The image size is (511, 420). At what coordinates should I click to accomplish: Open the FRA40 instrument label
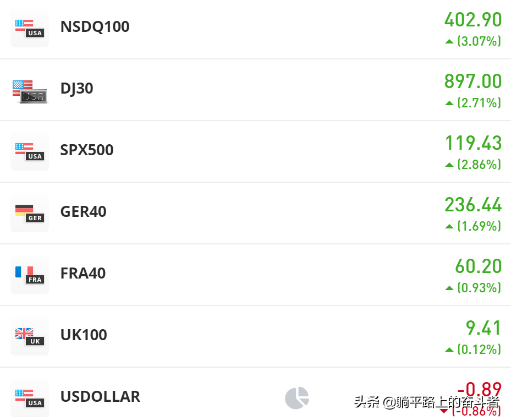click(83, 274)
